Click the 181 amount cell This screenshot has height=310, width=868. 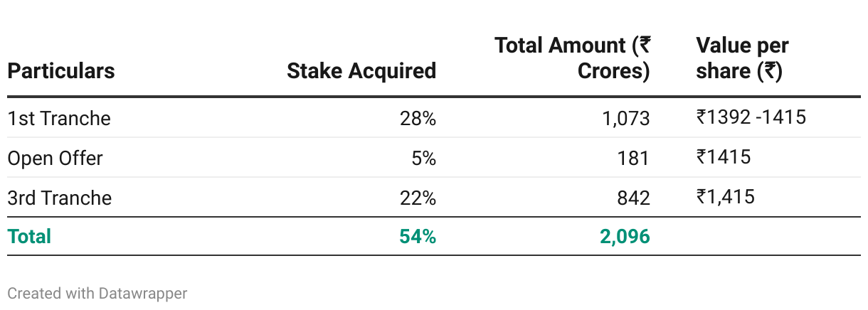click(x=633, y=158)
